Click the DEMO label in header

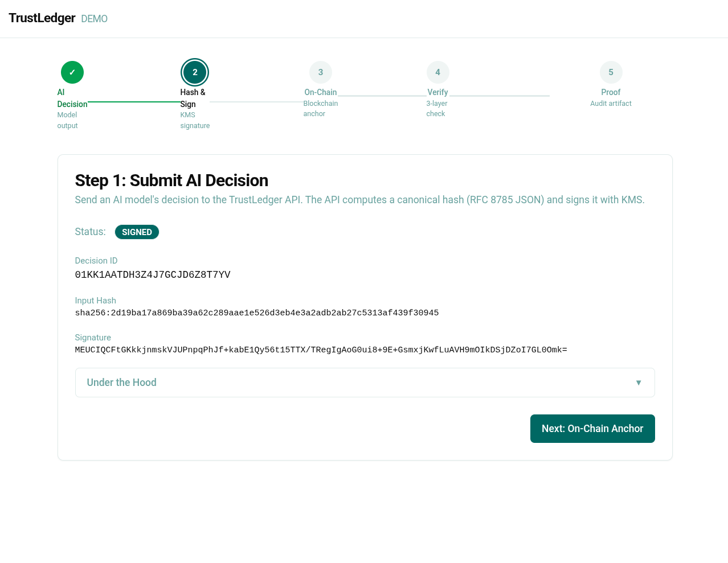(94, 19)
